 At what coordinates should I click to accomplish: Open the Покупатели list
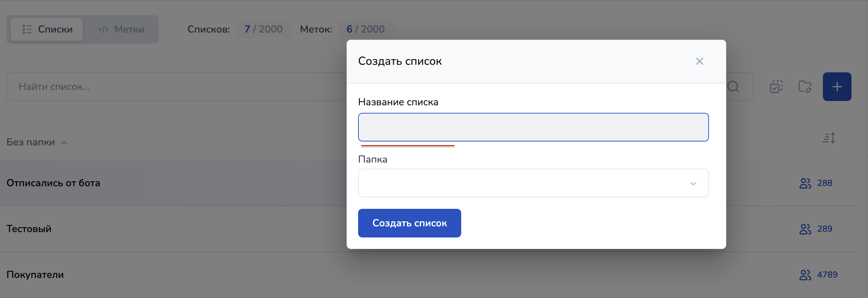(35, 275)
